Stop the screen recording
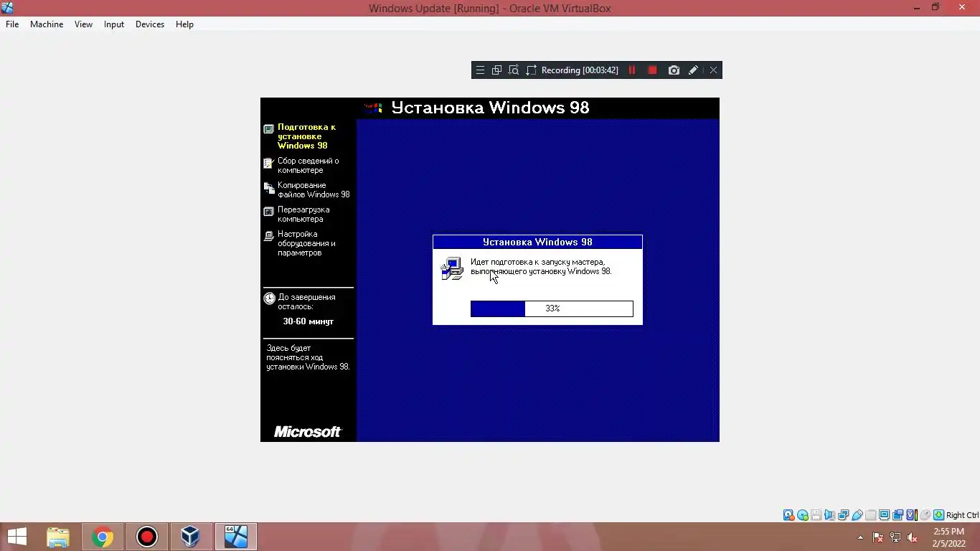980x551 pixels. (x=652, y=70)
